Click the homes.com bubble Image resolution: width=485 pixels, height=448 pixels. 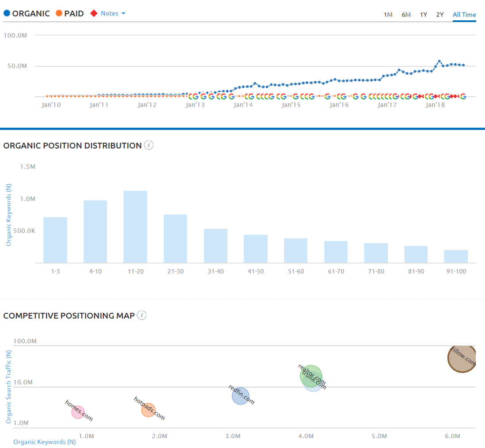[78, 412]
